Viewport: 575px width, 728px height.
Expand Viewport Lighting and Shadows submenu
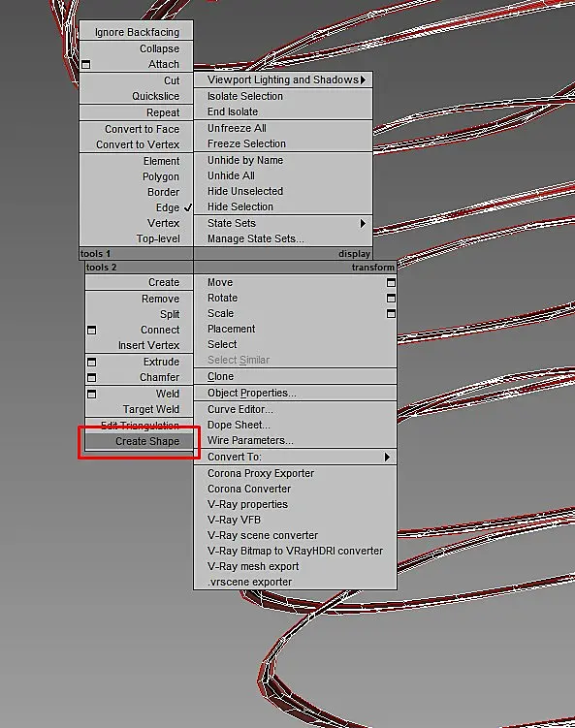(283, 79)
